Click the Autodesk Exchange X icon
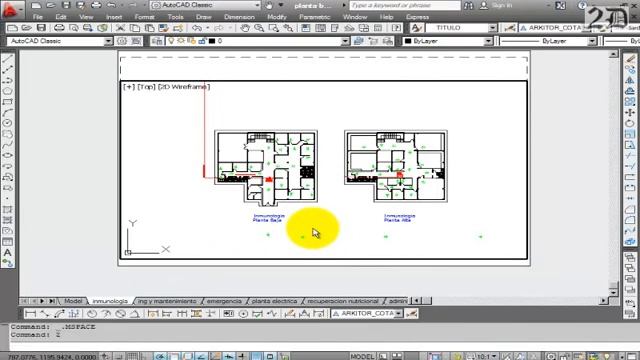This screenshot has width=640, height=360. pyautogui.click(x=561, y=6)
